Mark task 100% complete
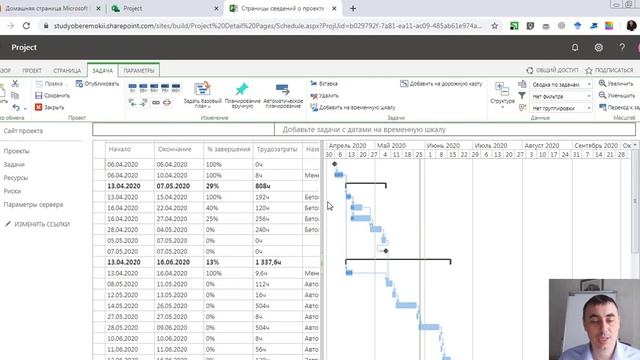 coord(176,88)
